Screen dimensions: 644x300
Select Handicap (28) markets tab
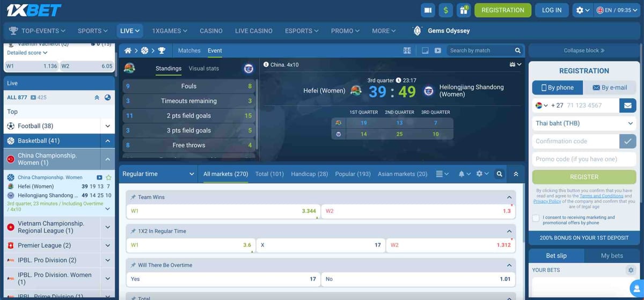click(309, 174)
